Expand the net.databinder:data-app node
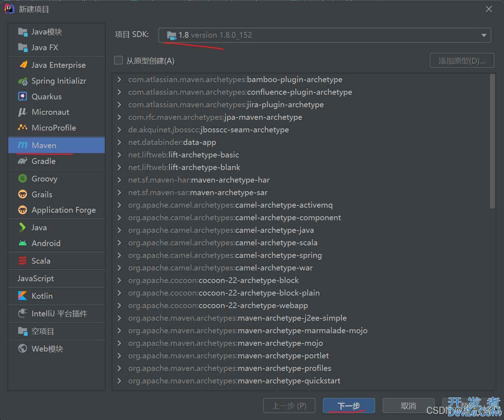Screen dimensions: 504x420 pyautogui.click(x=119, y=142)
